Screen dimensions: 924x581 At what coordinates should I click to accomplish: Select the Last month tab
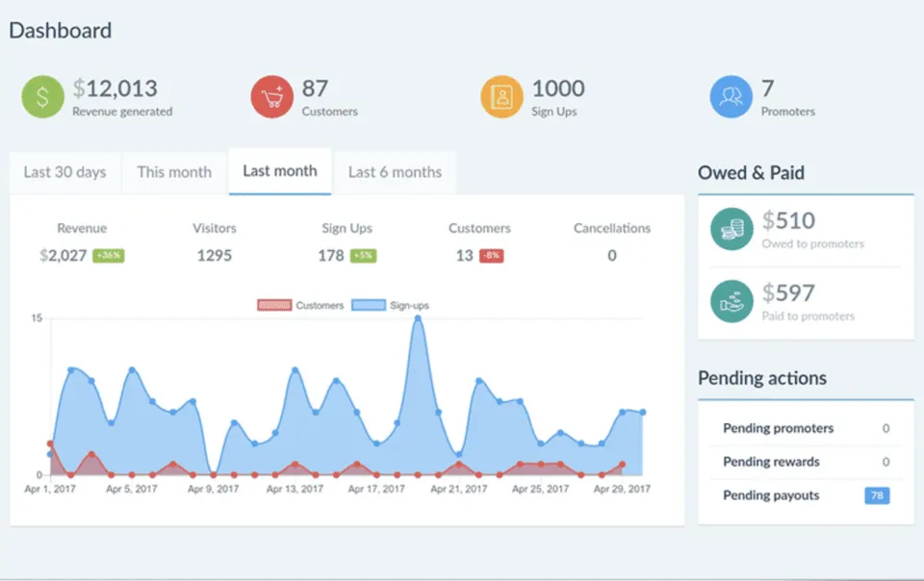click(279, 172)
